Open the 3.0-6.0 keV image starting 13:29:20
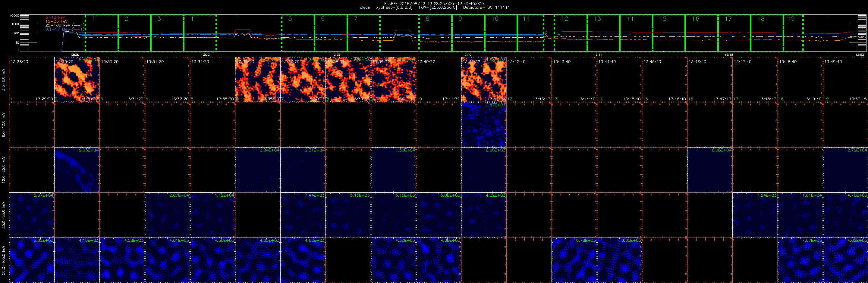Screen dimensions: 868x283 point(77,79)
